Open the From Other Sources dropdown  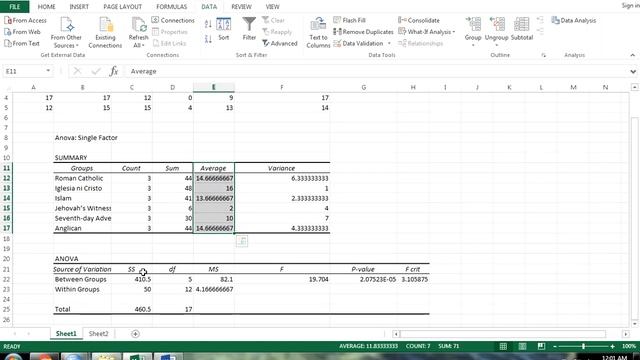click(66, 33)
